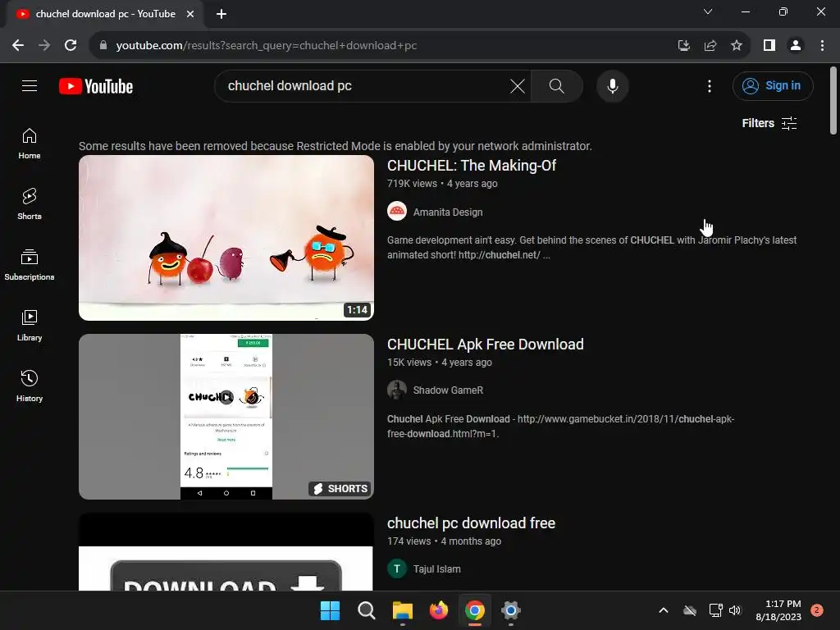Close the chuchel download pc tab
Image resolution: width=840 pixels, height=630 pixels.
[x=190, y=14]
